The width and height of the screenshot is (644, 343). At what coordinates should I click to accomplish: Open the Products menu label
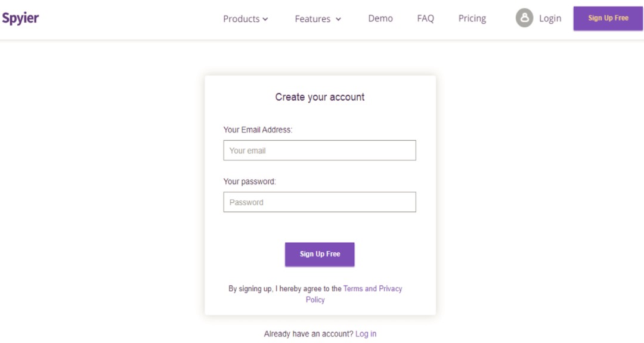click(241, 18)
